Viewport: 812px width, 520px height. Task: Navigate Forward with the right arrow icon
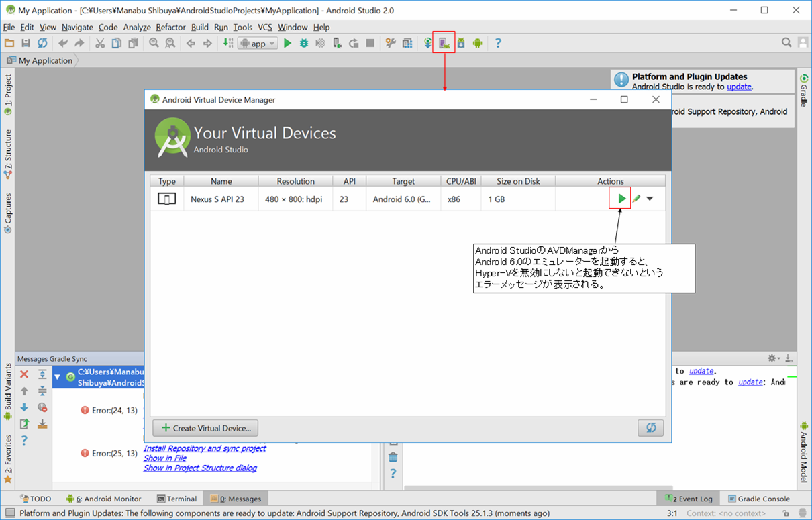[207, 43]
